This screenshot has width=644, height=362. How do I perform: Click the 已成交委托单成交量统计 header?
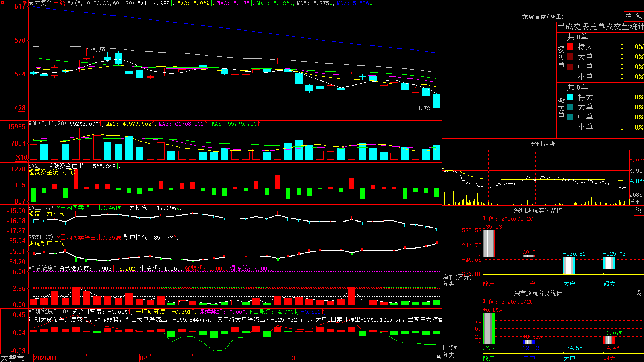tap(601, 27)
